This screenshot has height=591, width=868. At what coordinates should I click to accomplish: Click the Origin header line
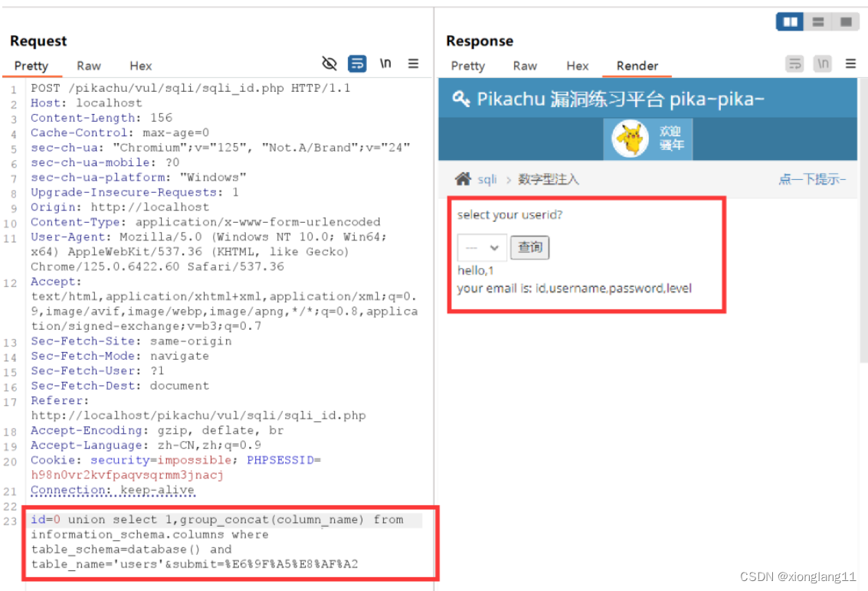(x=120, y=207)
